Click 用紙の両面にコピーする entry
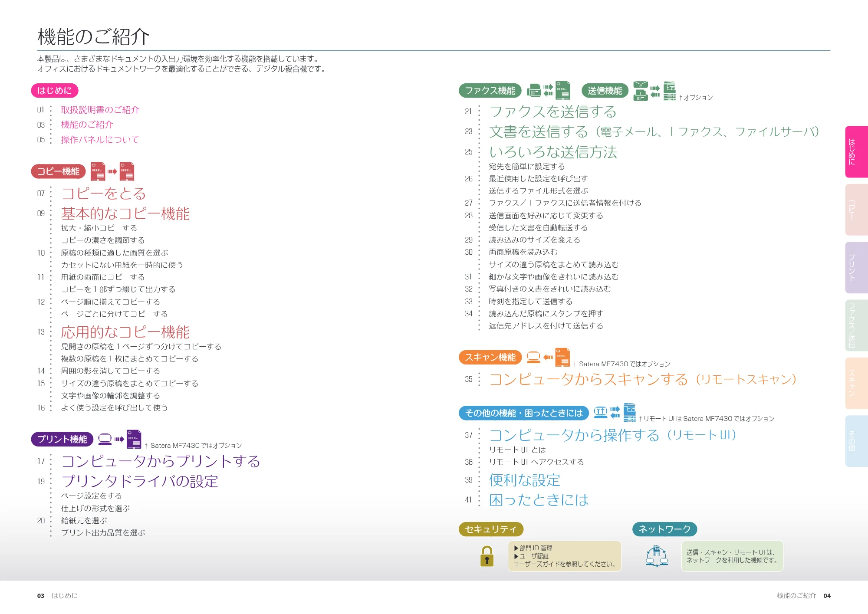The image size is (868, 614). point(103,277)
